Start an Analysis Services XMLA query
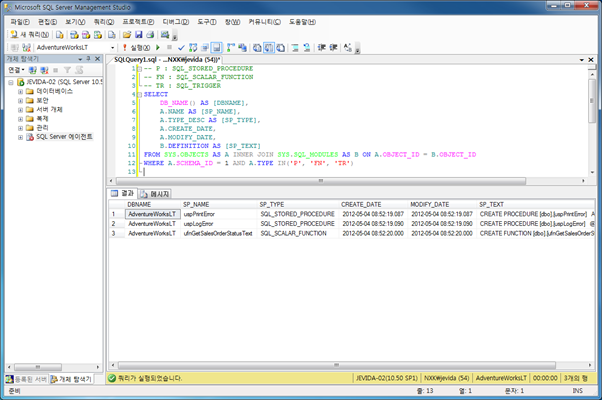Image resolution: width=602 pixels, height=400 pixels. (98, 35)
